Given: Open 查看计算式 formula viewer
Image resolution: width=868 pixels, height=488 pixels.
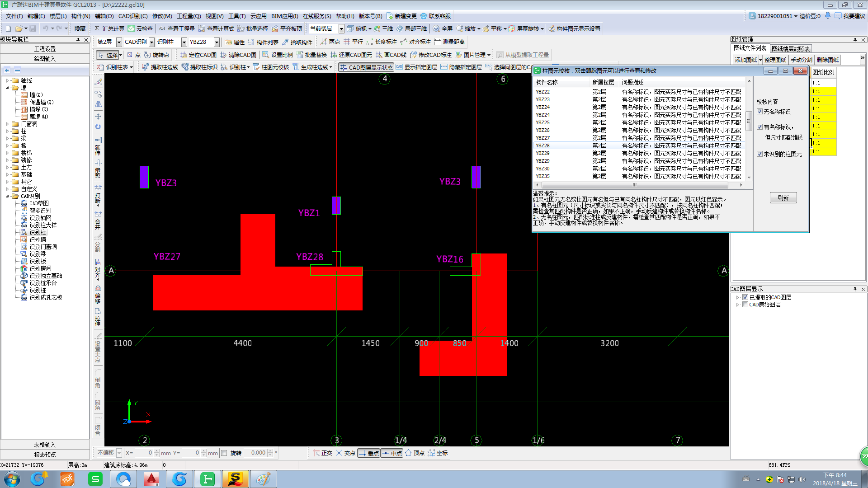Looking at the screenshot, I should 216,28.
